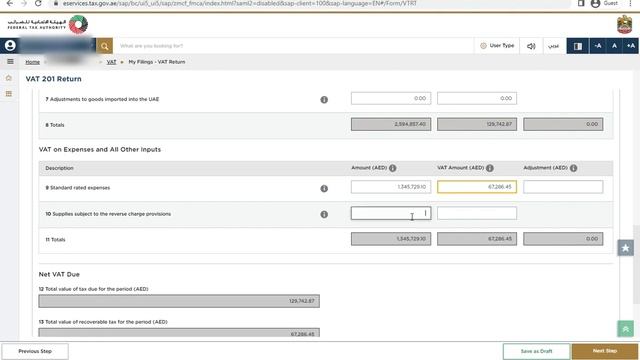Reload the page with browser refresh
640x360 pixels.
[x=38, y=3]
